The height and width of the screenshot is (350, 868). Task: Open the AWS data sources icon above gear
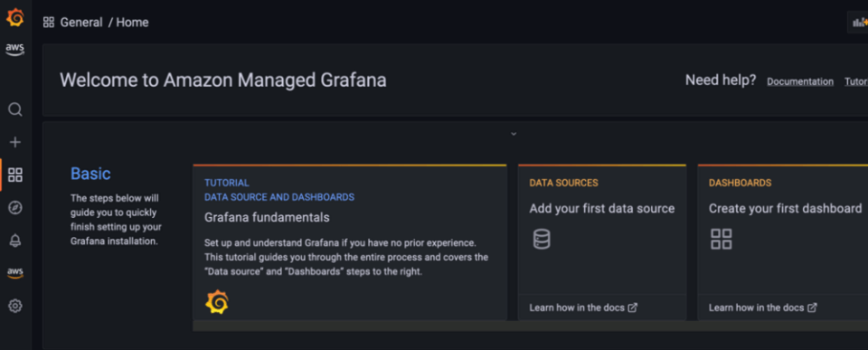point(15,272)
